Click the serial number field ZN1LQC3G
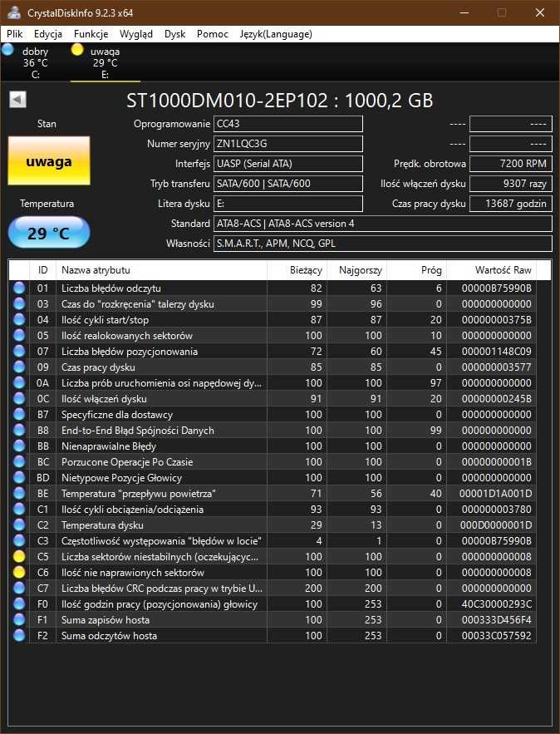 (287, 144)
